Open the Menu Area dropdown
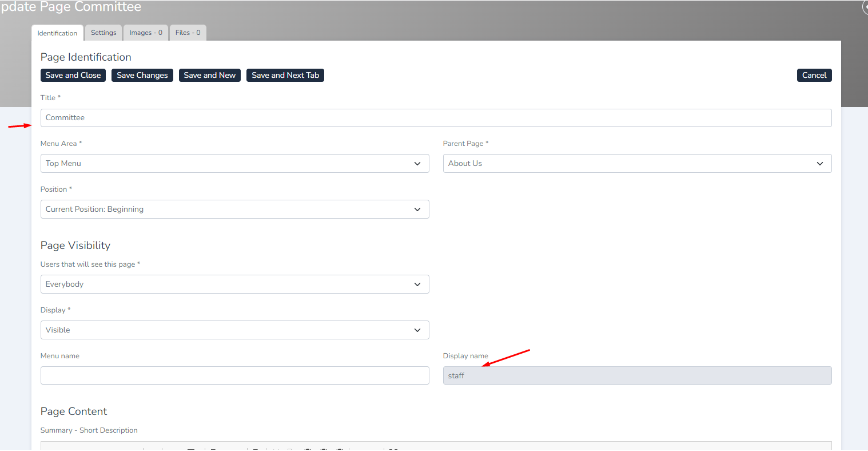The image size is (868, 451). point(234,164)
